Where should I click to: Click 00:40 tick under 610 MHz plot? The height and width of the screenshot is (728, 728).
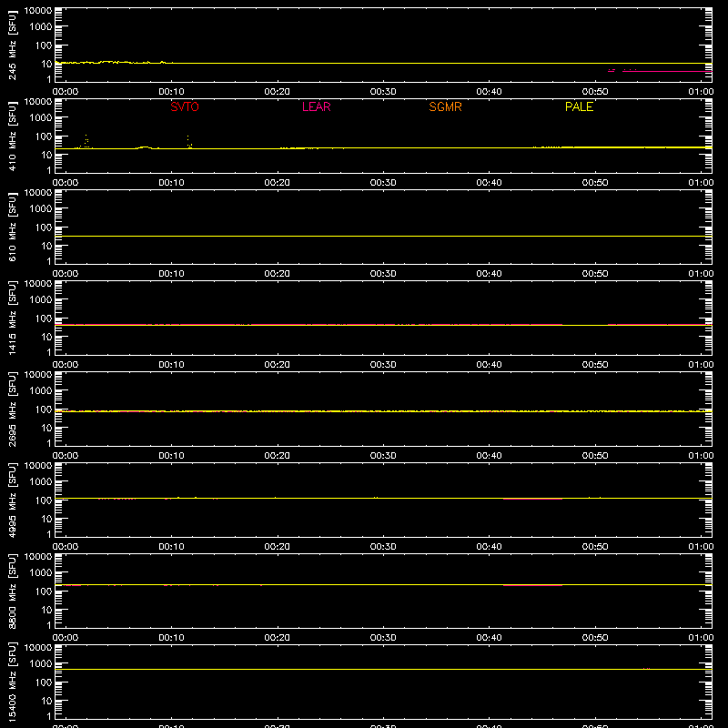coord(489,274)
